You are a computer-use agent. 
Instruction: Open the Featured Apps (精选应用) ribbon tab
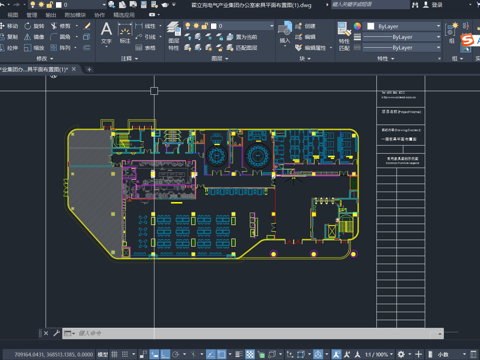coord(124,15)
